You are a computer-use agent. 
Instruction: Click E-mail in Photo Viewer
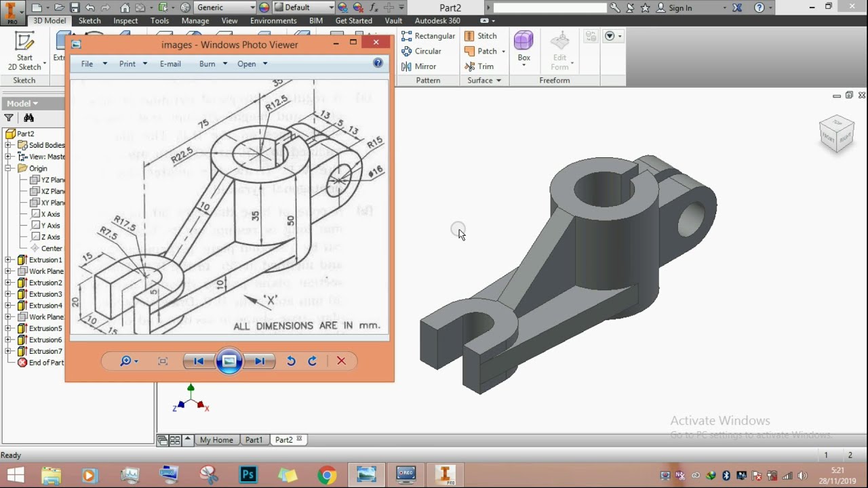(170, 64)
